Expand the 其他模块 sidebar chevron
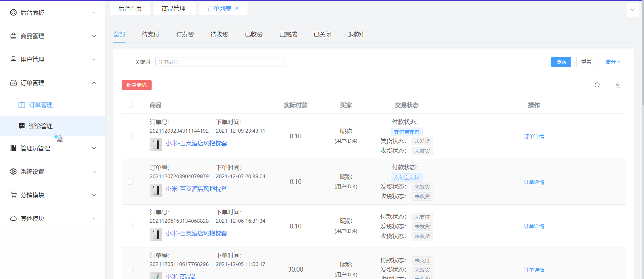The image size is (644, 279). [x=94, y=218]
